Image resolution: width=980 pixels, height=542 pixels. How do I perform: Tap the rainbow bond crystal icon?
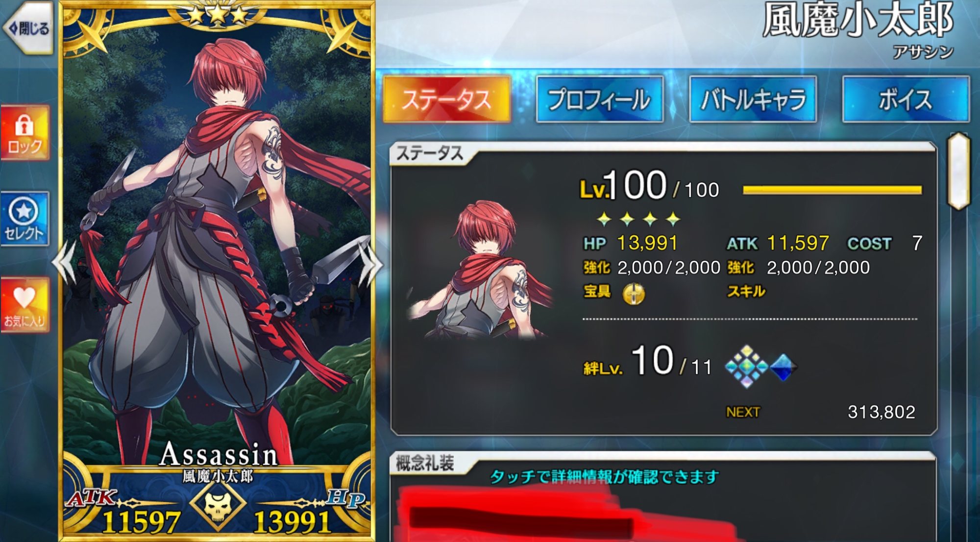[746, 367]
